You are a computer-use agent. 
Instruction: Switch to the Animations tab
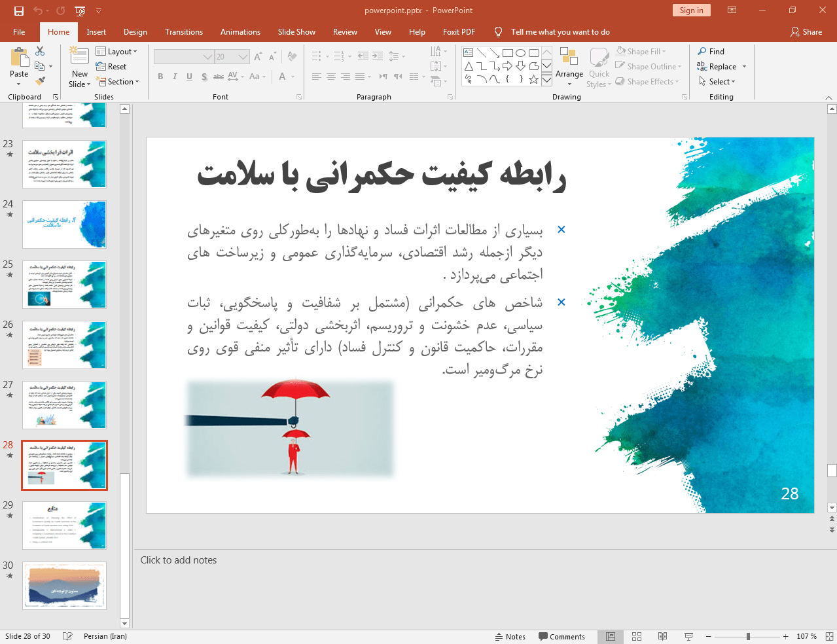click(240, 32)
